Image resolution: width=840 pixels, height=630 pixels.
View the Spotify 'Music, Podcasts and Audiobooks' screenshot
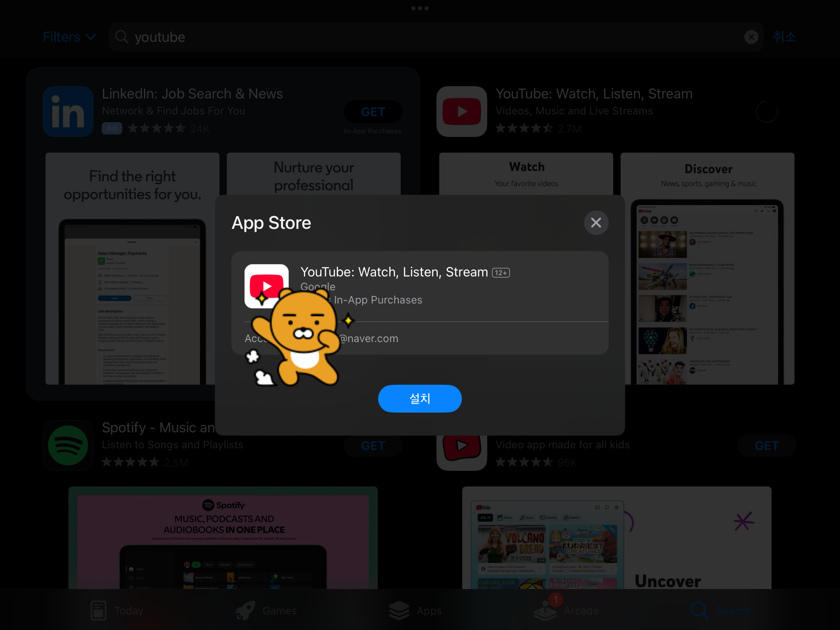pos(223,538)
